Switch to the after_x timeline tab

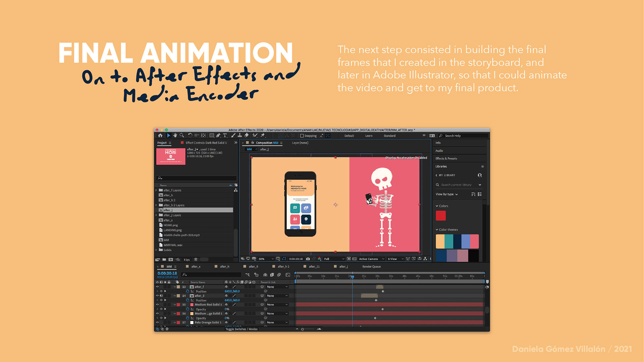196,267
